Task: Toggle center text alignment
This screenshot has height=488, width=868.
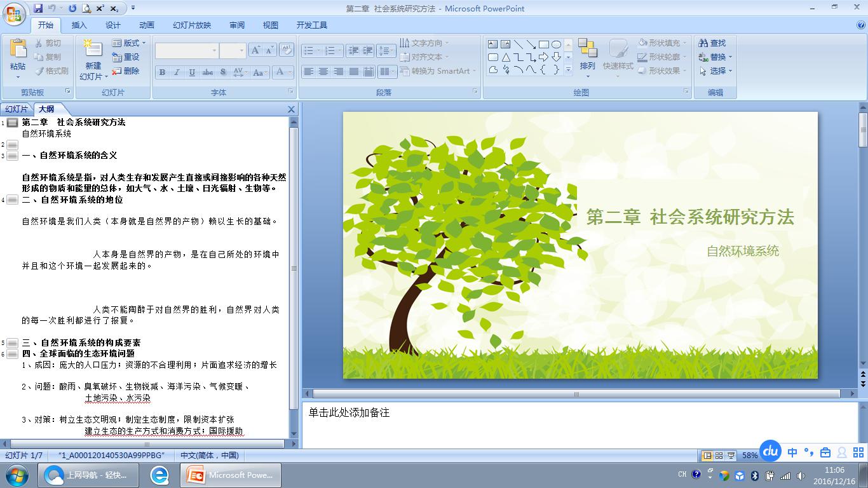Action: click(x=323, y=72)
